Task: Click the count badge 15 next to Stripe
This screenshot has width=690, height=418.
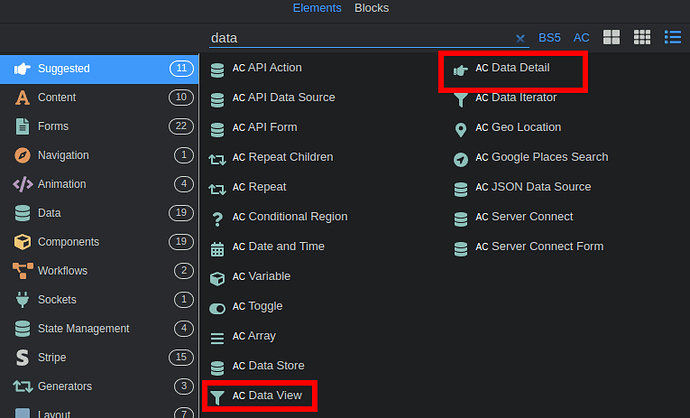Action: [181, 357]
